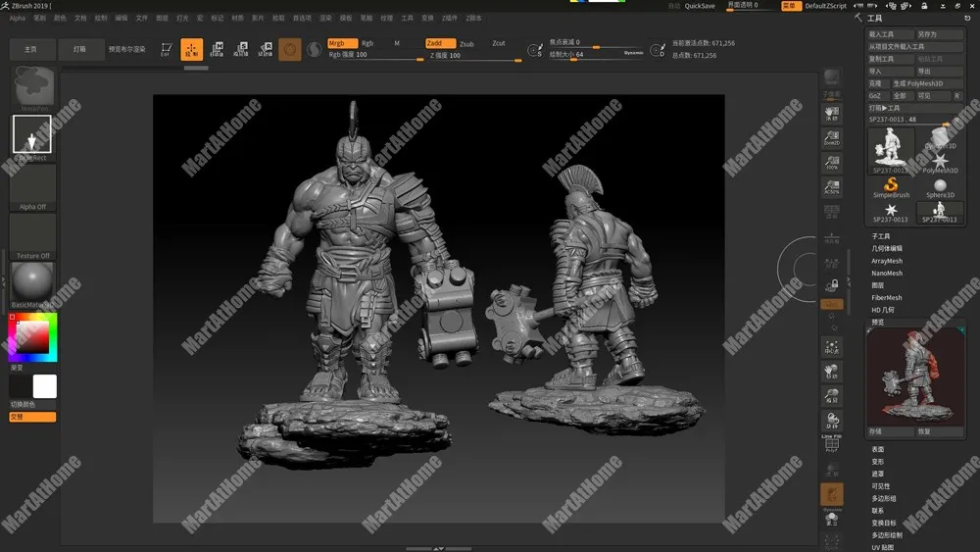Toggle the Rgb mode button
Viewport: 980px width, 552px height.
367,43
